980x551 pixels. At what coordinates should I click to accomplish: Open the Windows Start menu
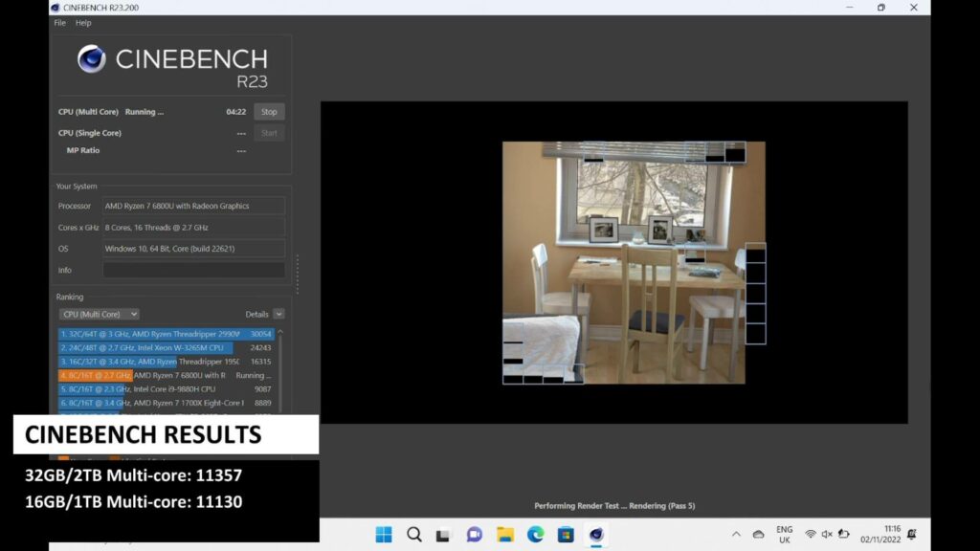(384, 535)
